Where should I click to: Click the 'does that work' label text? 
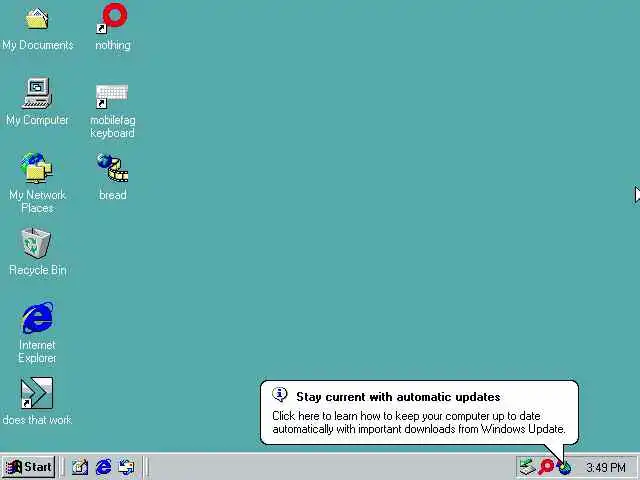coord(37,420)
